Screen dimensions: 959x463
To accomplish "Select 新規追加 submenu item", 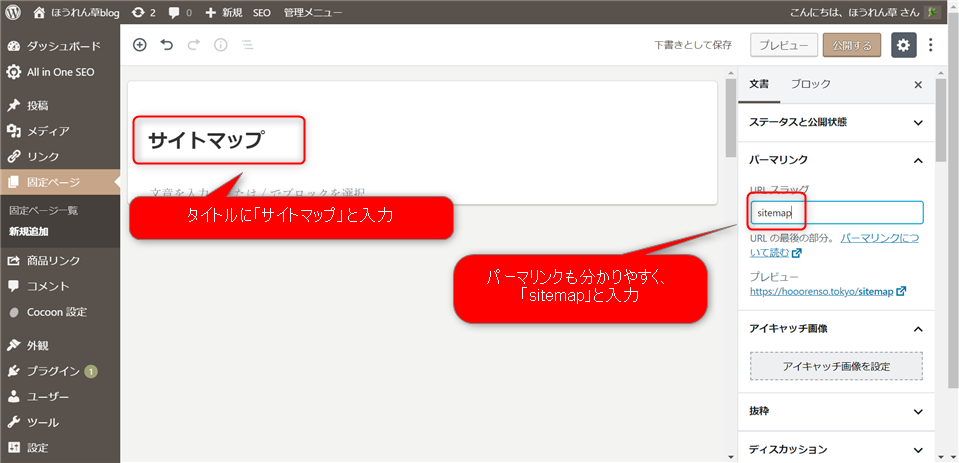I will (29, 232).
